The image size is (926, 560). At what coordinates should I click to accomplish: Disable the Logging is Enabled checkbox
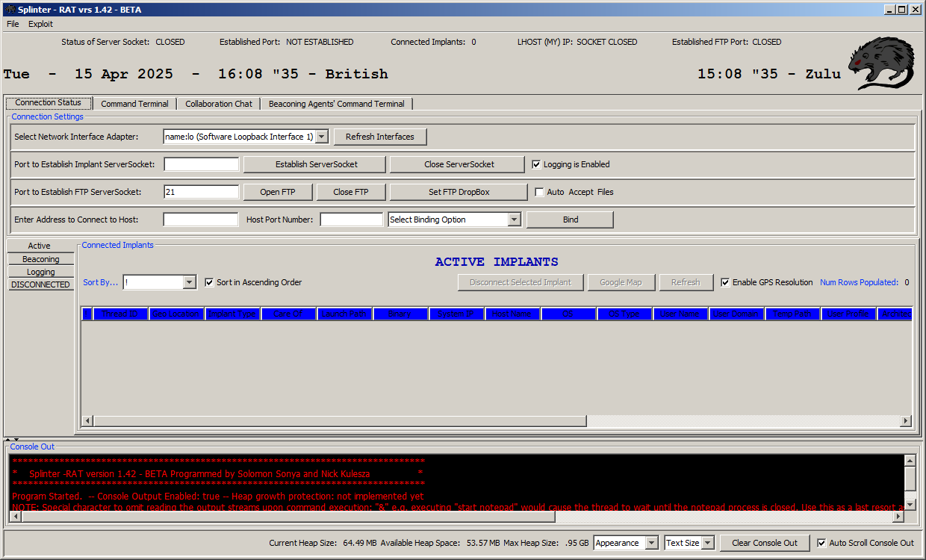[536, 164]
